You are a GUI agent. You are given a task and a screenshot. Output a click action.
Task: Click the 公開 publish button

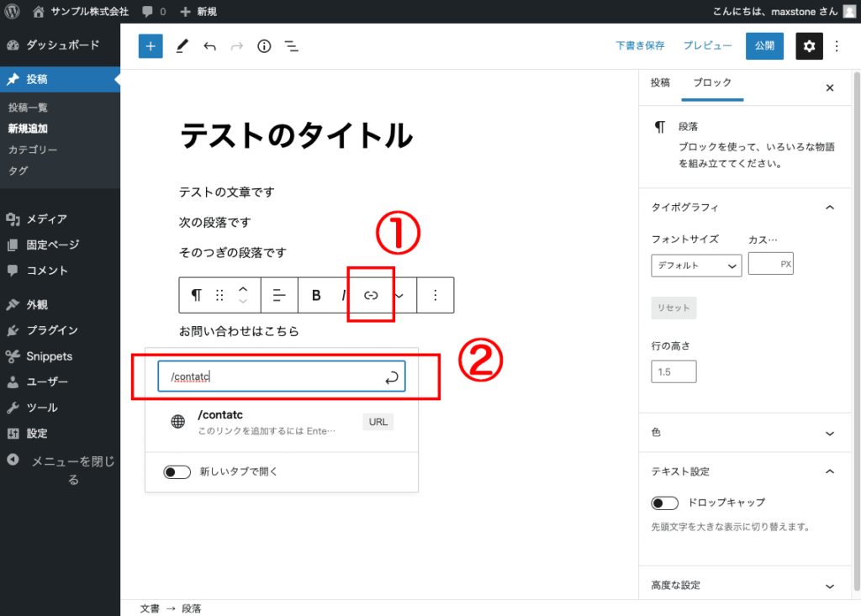coord(764,46)
